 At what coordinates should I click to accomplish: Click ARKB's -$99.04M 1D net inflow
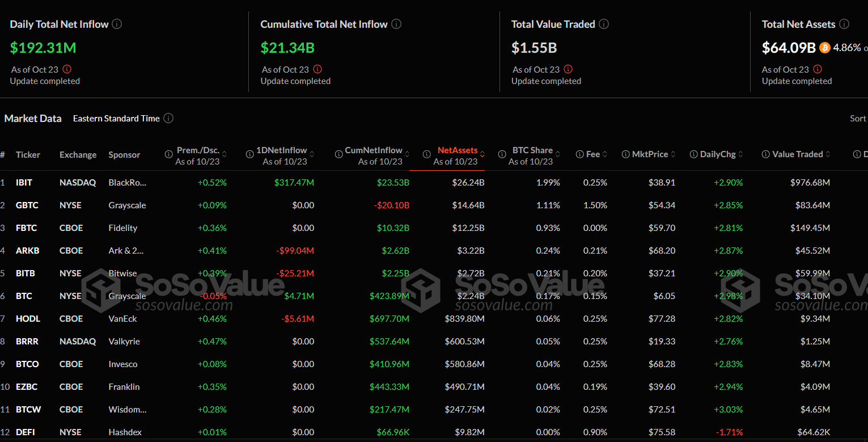(x=295, y=251)
